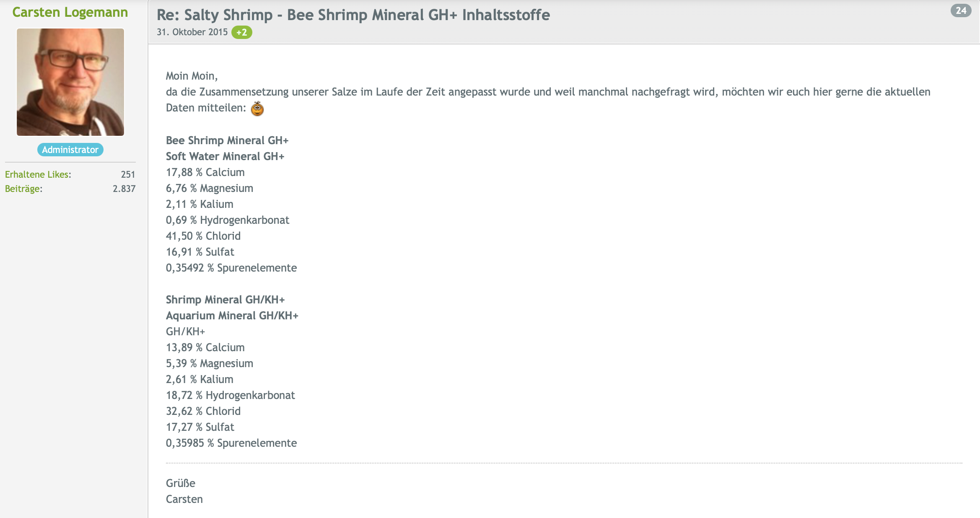Click the bold Bee Shrimp Mineral GH+ heading
980x518 pixels.
coord(227,140)
